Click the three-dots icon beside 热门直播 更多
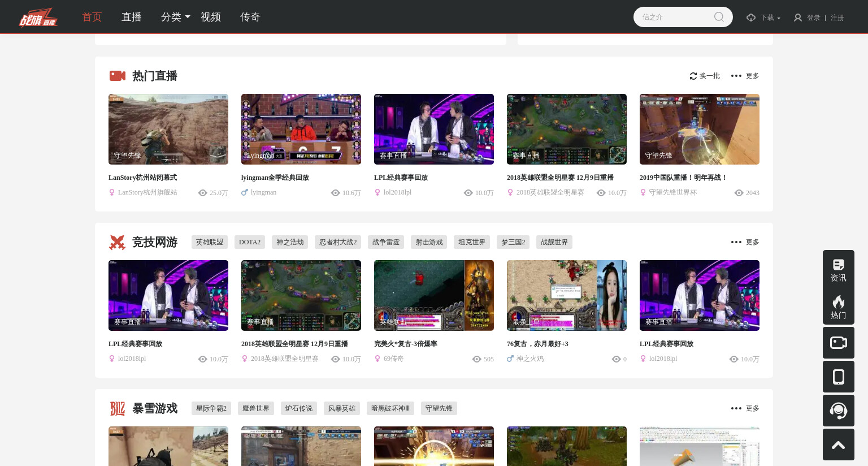The image size is (868, 466). (736, 76)
